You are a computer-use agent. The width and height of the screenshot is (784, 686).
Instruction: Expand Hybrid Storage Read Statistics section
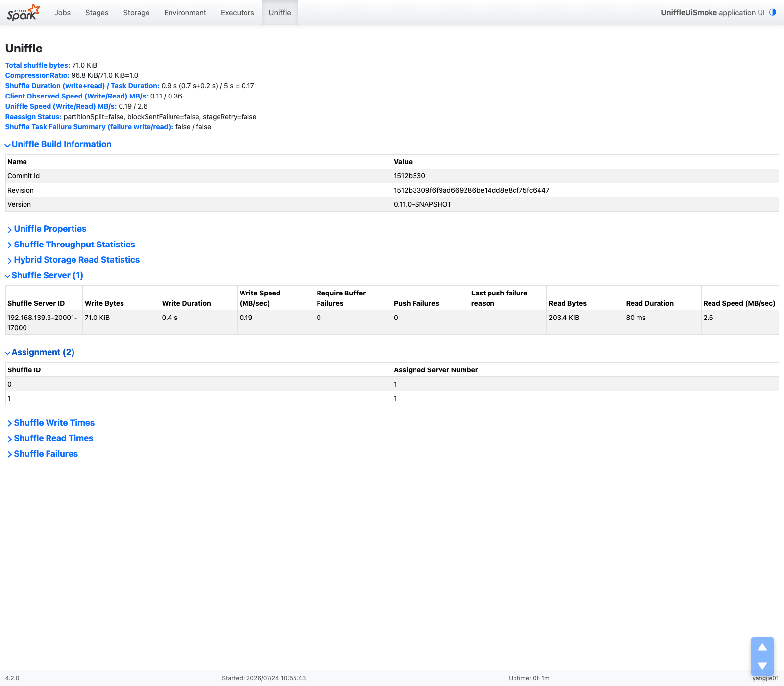point(74,260)
